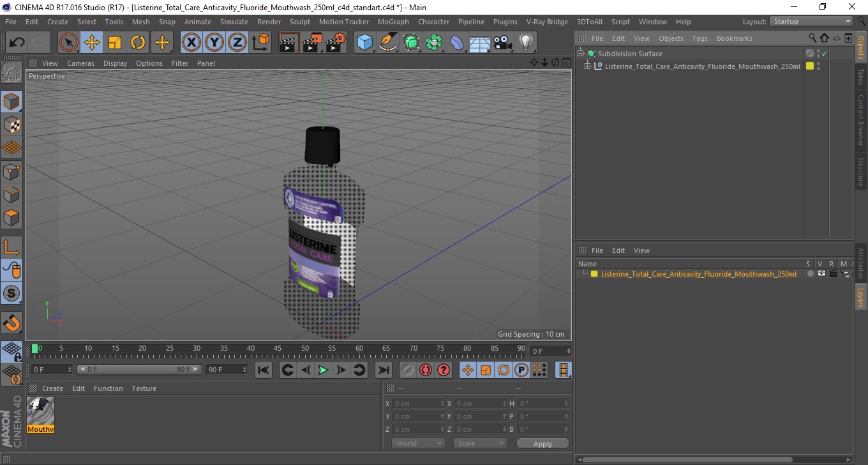Open the Move tool options flyout
The width and height of the screenshot is (868, 465).
point(162,43)
